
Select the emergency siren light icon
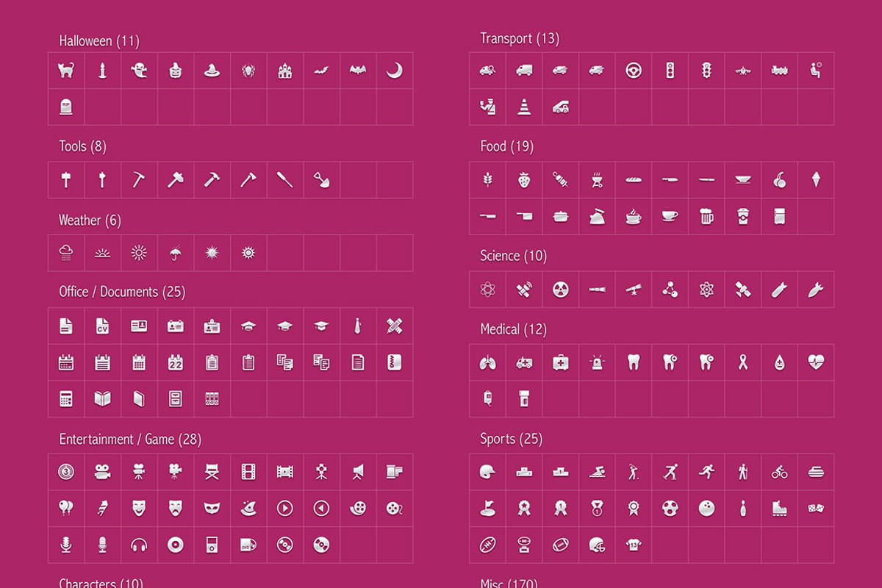point(597,362)
